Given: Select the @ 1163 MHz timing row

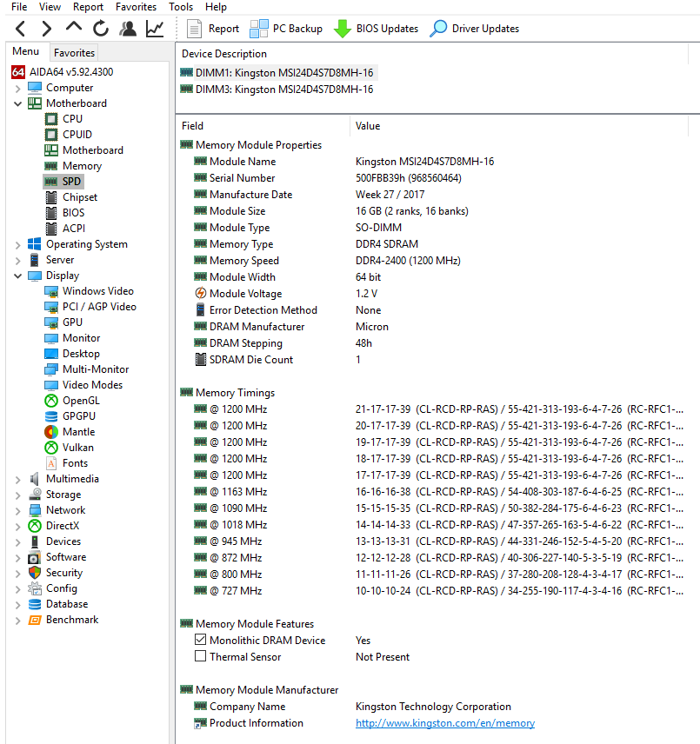Looking at the screenshot, I should 432,492.
